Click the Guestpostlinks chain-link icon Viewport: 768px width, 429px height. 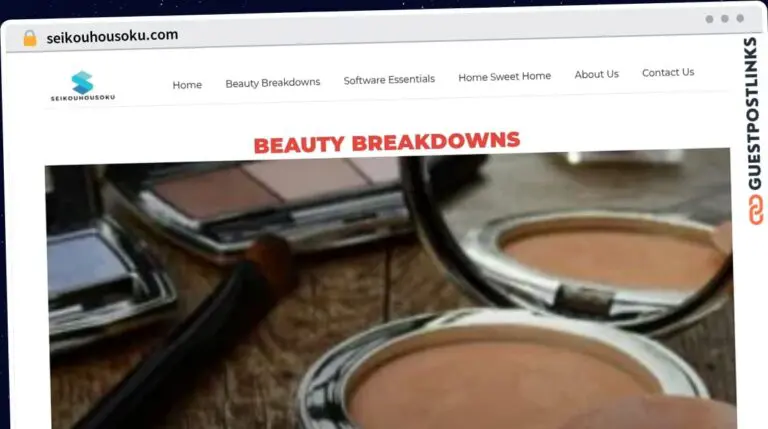(756, 210)
